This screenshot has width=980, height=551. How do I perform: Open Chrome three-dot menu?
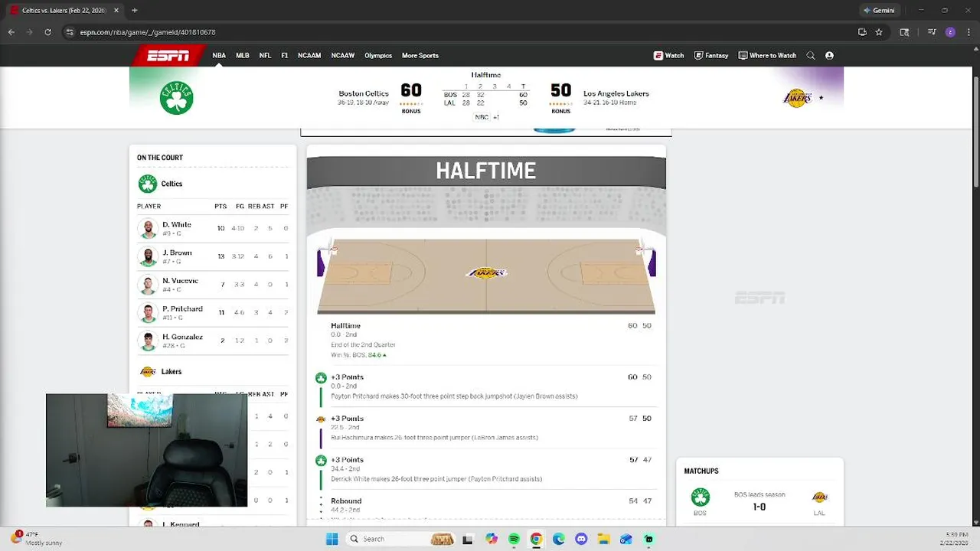[968, 32]
